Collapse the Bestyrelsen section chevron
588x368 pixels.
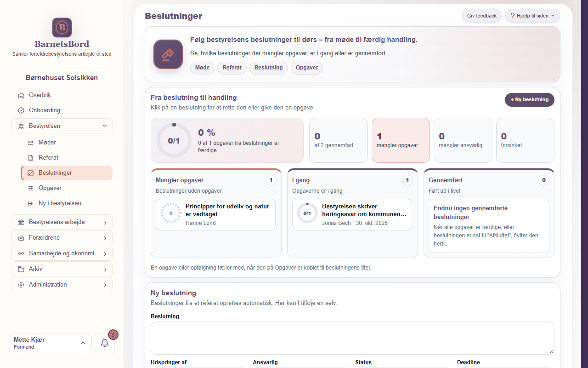click(105, 126)
